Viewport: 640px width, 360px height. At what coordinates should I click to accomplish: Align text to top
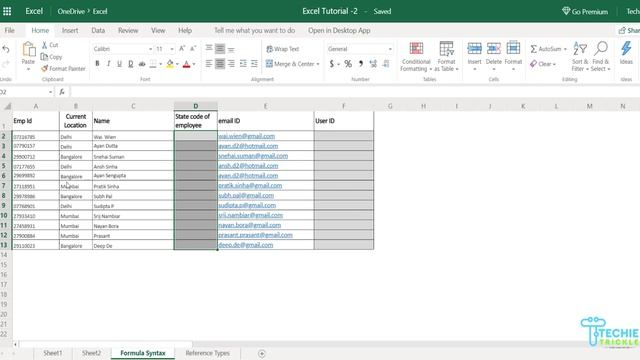209,49
